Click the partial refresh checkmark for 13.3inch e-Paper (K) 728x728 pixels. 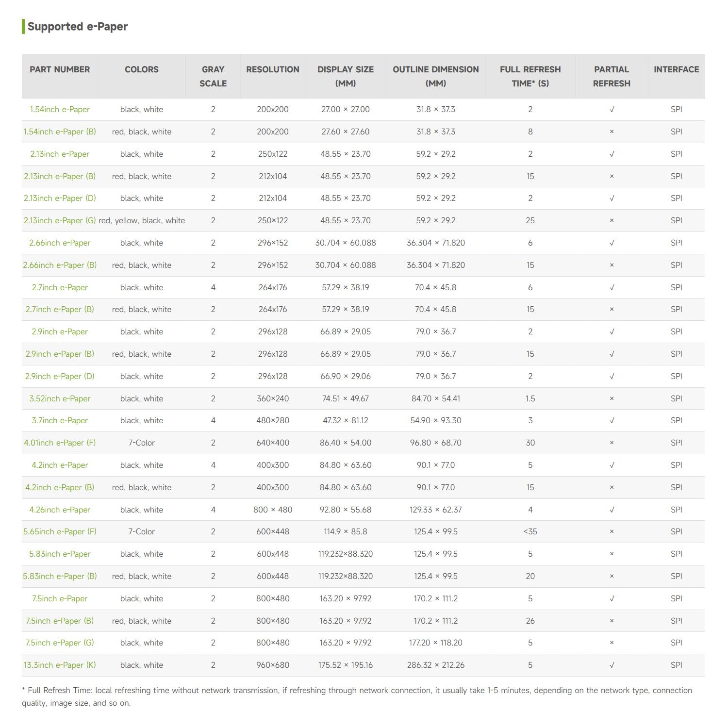612,665
